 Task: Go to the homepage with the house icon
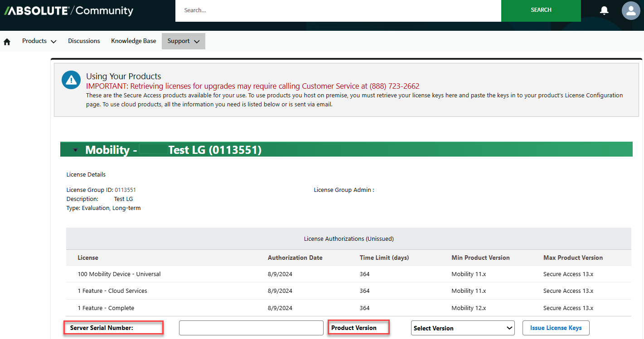[x=7, y=41]
